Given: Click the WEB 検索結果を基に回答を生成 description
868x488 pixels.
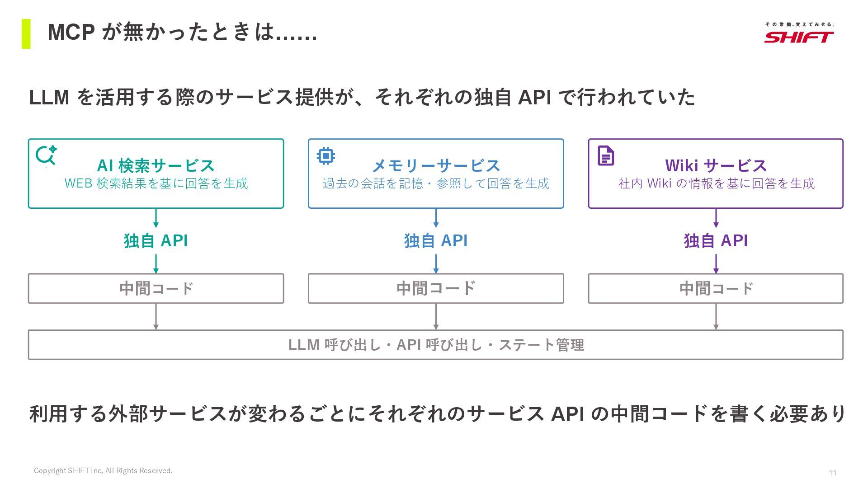Looking at the screenshot, I should click(x=156, y=183).
